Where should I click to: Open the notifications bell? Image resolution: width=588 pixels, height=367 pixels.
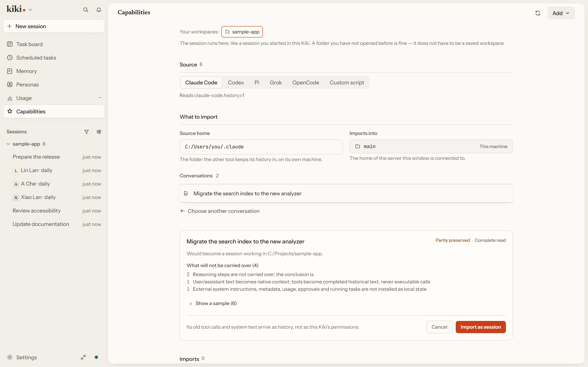[99, 10]
